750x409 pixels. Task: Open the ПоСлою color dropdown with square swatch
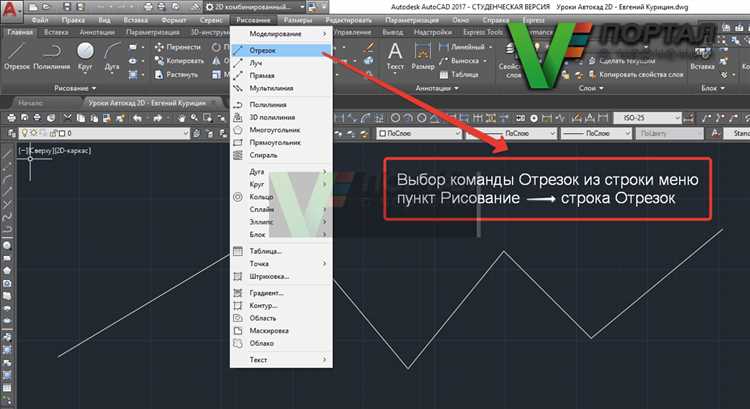coord(419,133)
